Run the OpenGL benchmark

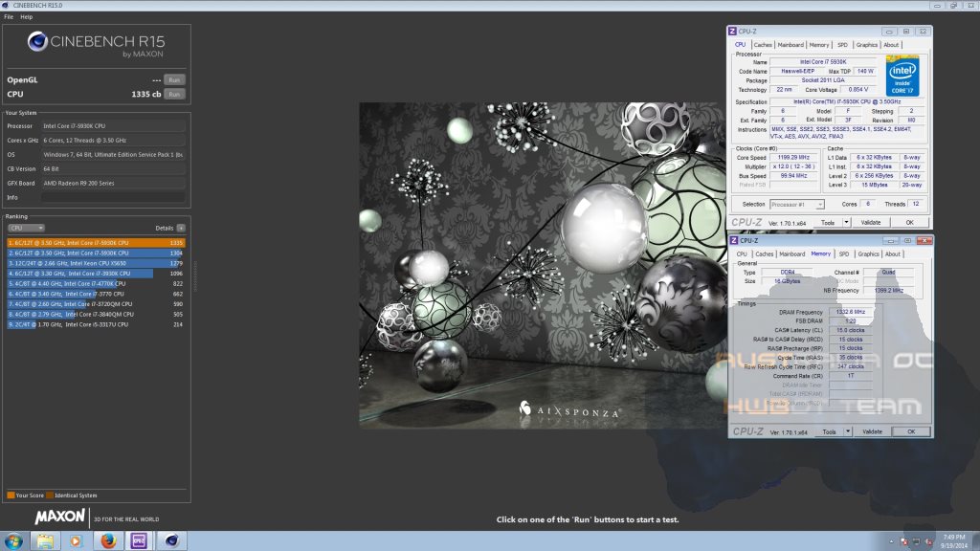pyautogui.click(x=174, y=80)
